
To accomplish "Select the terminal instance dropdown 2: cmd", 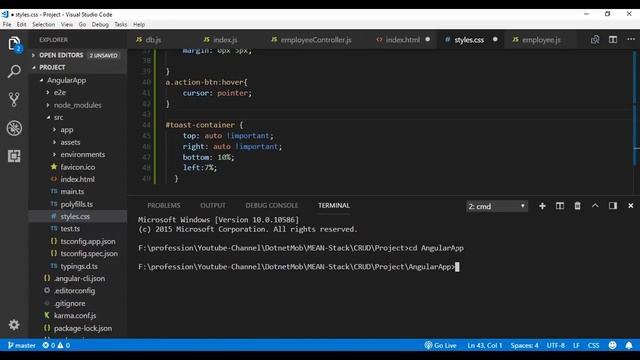I will [497, 206].
